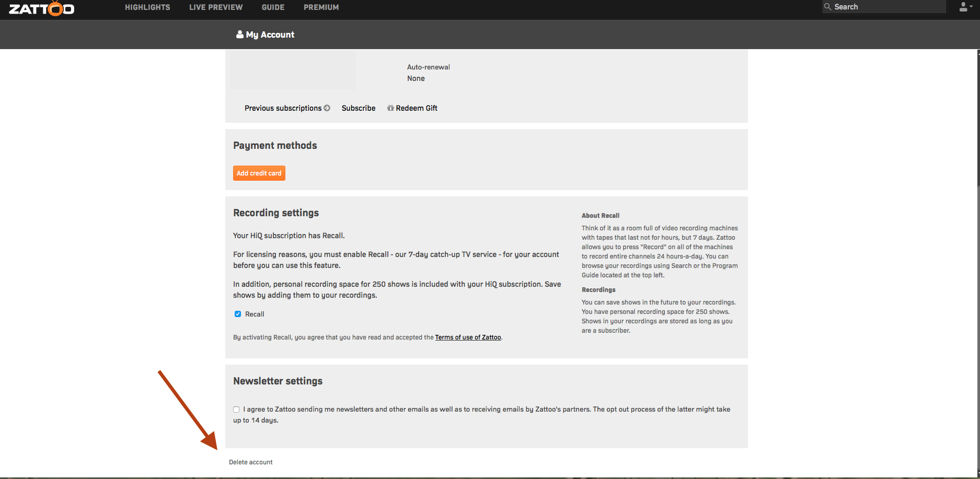980x479 pixels.
Task: Click the Redeem Gift link
Action: tap(417, 108)
